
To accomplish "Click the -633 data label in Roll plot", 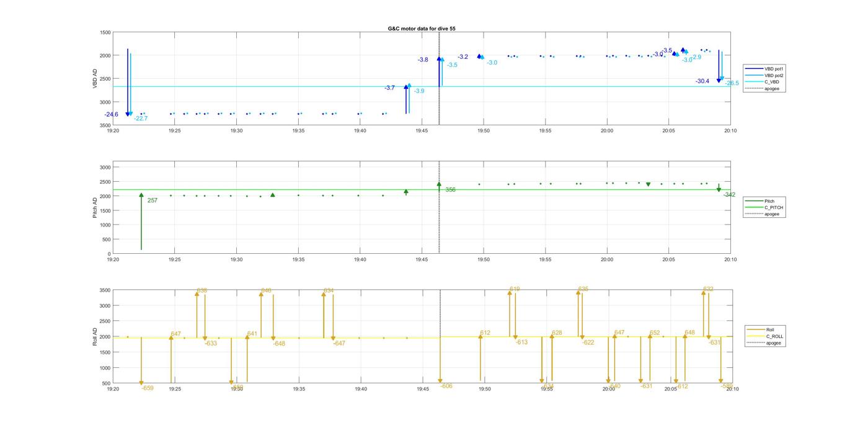I will 211,343.
